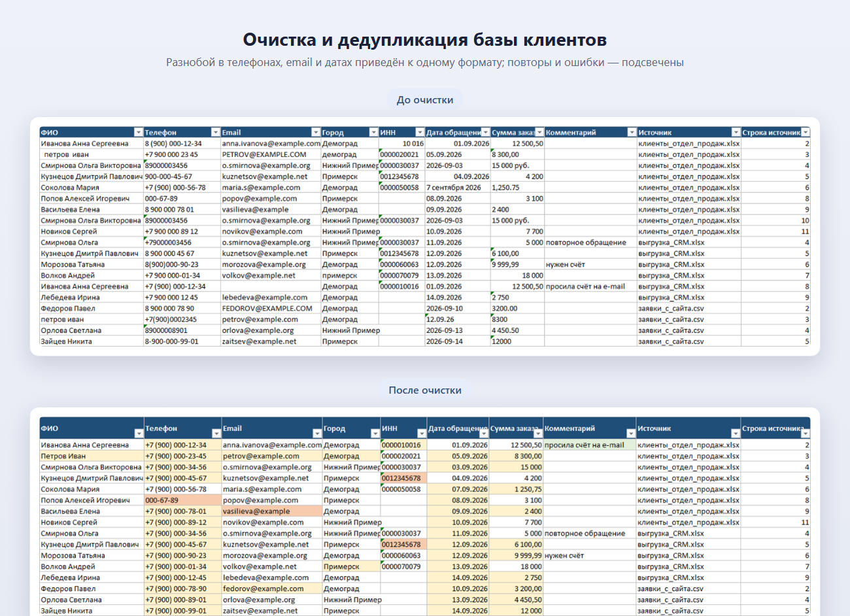This screenshot has height=616, width=850.
Task: Expand the ИНН filter in the До очистки table
Action: click(x=420, y=132)
